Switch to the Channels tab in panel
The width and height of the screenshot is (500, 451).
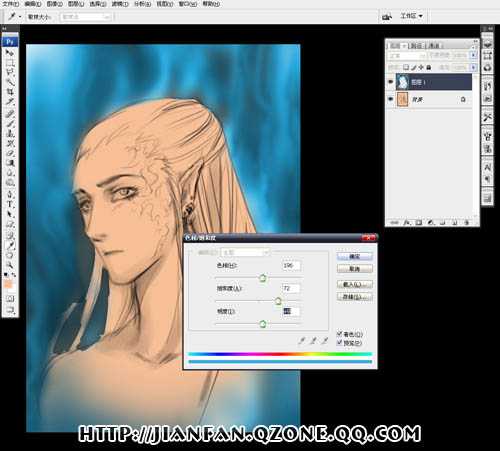tap(433, 45)
